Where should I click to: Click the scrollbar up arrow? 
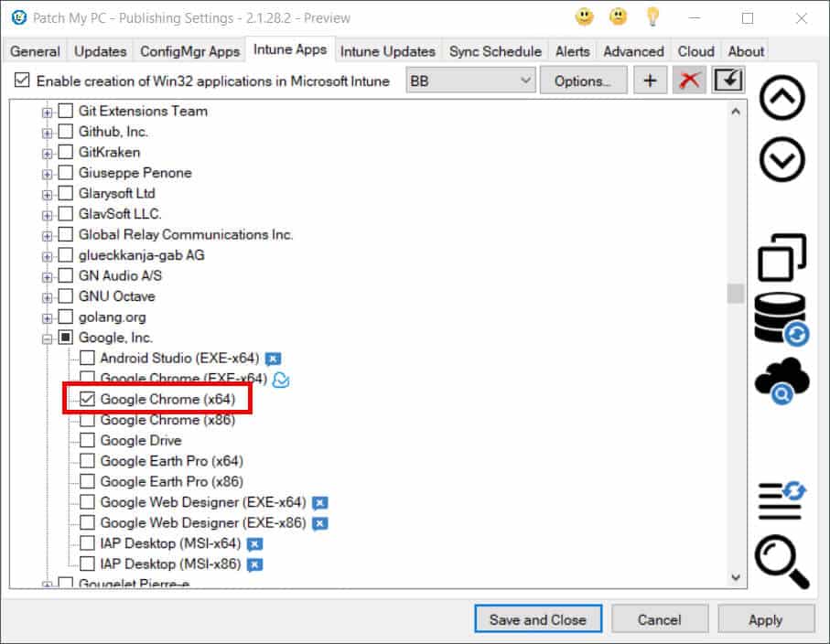[x=735, y=112]
